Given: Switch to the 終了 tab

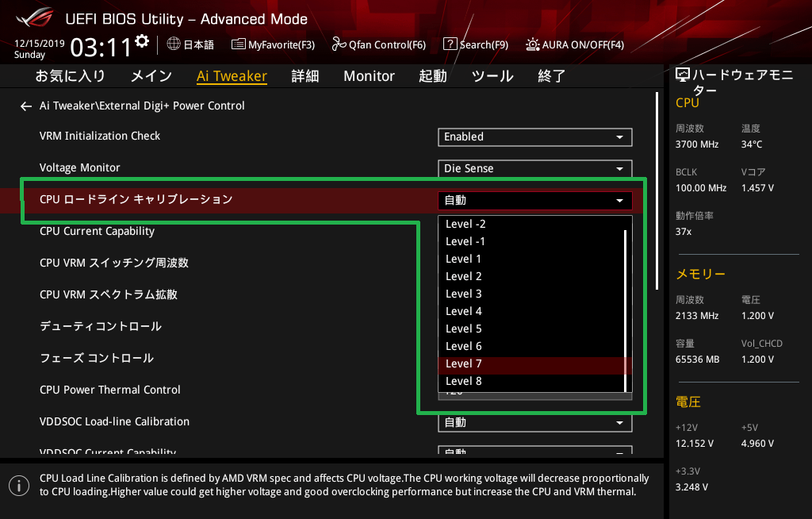Looking at the screenshot, I should pyautogui.click(x=552, y=76).
